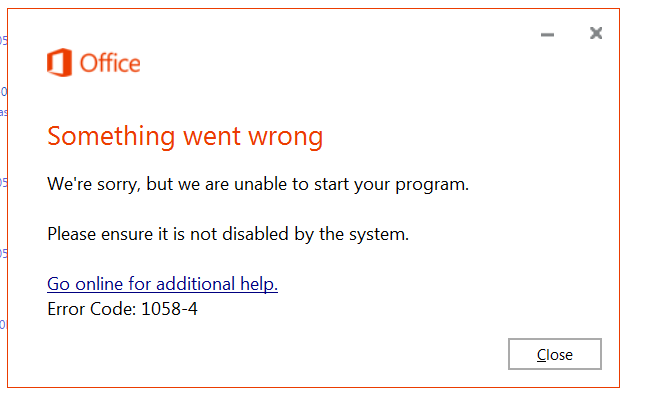Image resolution: width=646 pixels, height=405 pixels.
Task: Minimize the Office error dialog
Action: coord(547,35)
